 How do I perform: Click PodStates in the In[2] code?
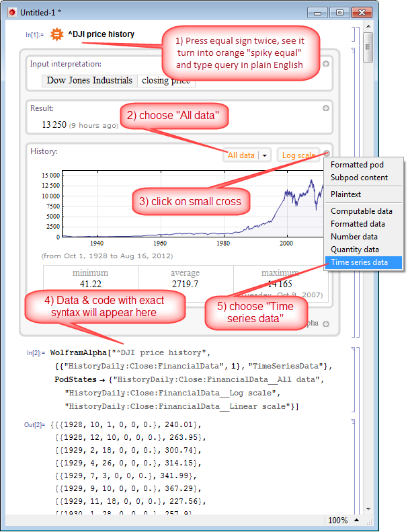tap(76, 379)
